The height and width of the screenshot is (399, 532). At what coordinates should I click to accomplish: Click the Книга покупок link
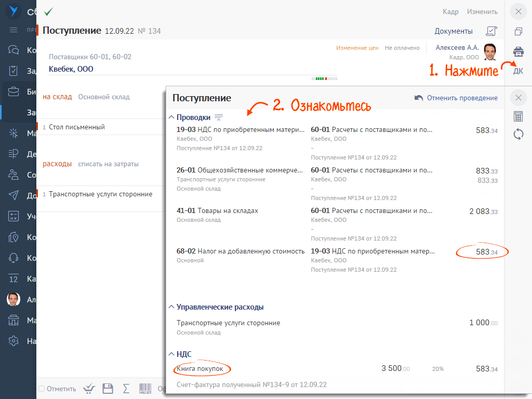(x=200, y=369)
